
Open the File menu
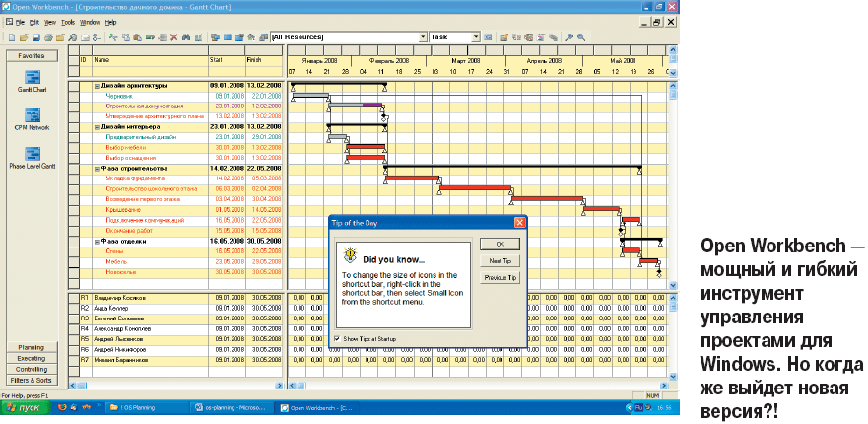coord(20,22)
